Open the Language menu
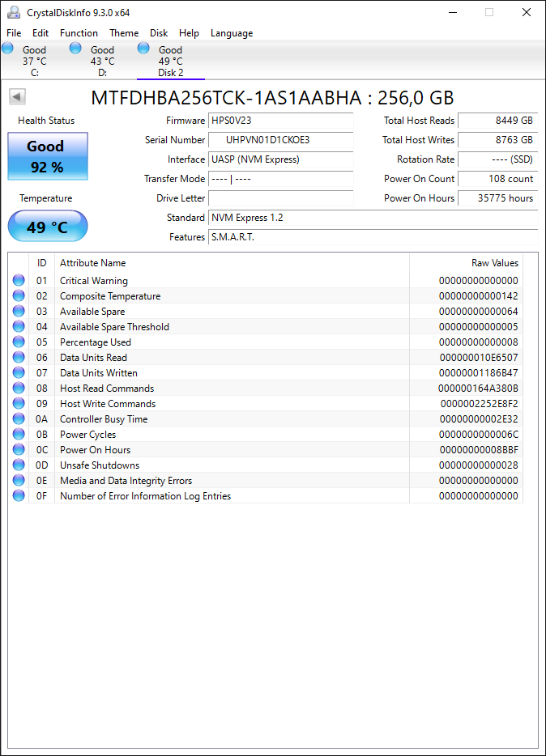The height and width of the screenshot is (756, 546). (x=232, y=33)
